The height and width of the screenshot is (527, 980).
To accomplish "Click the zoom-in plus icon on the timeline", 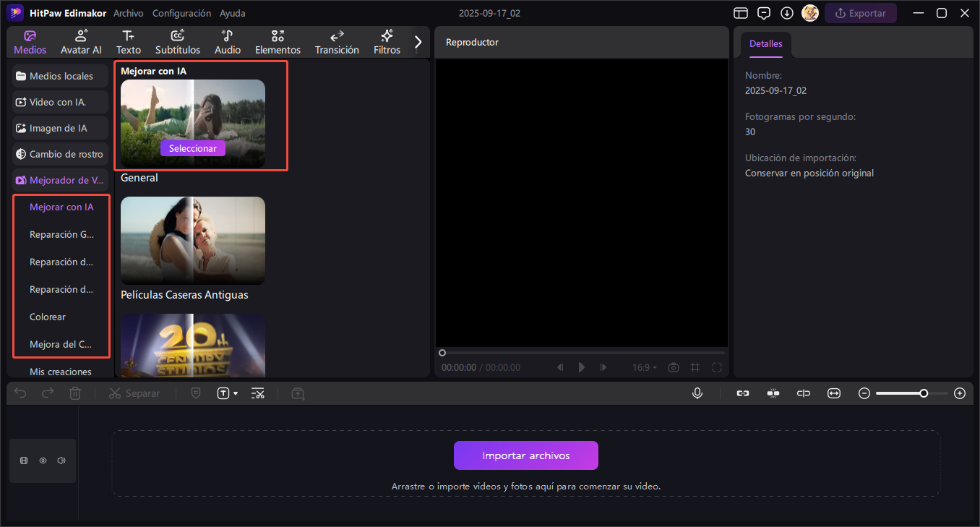I will (x=960, y=393).
